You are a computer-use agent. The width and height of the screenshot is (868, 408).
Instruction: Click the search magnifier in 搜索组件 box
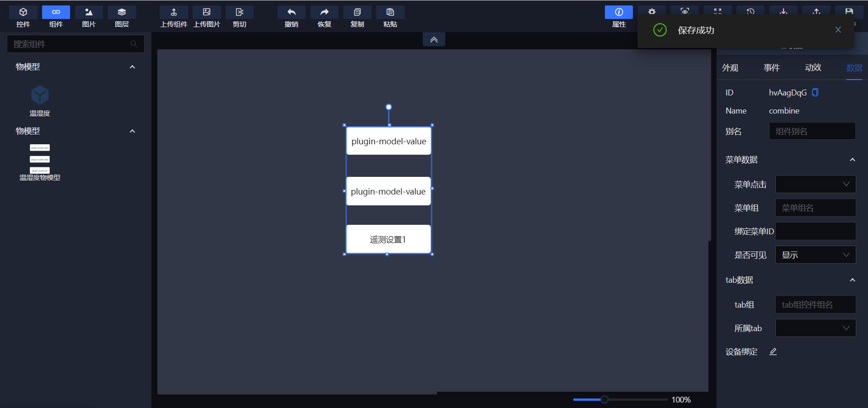click(134, 44)
